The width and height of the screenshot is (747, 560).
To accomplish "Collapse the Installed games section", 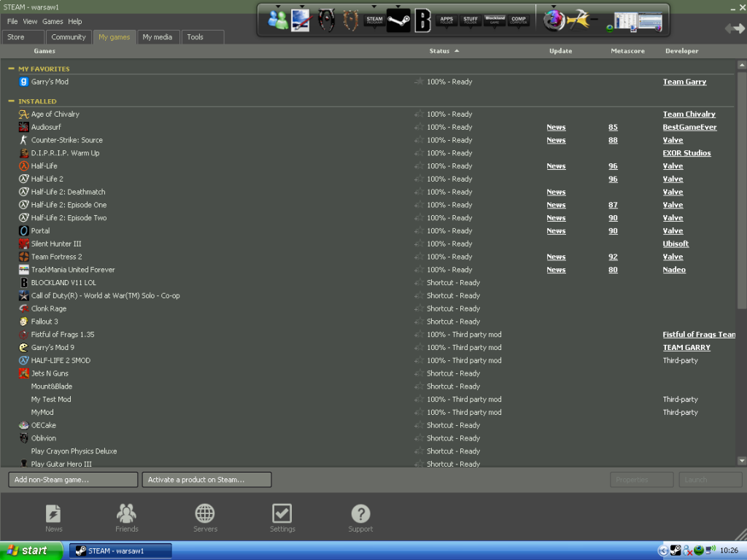I will coord(11,101).
